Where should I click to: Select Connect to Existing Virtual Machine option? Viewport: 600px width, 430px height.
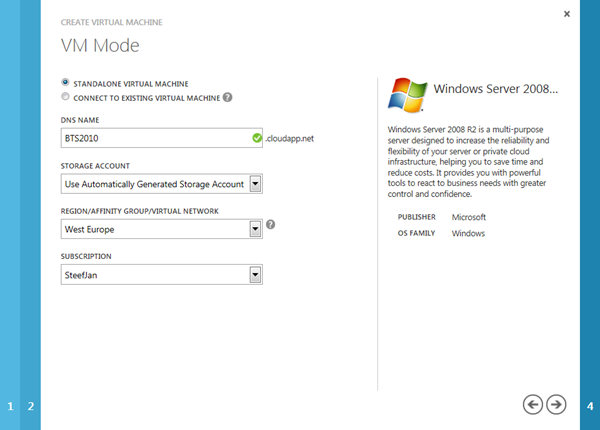click(66, 97)
